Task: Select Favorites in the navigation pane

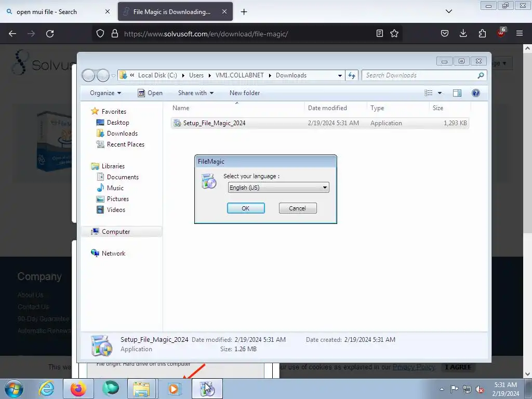Action: (114, 111)
